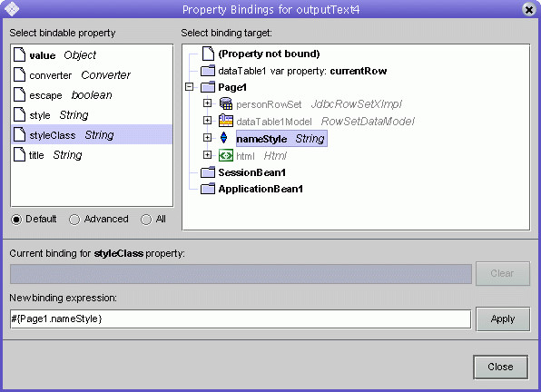
Task: Select the ApplicationBean1 label
Action: [x=261, y=189]
